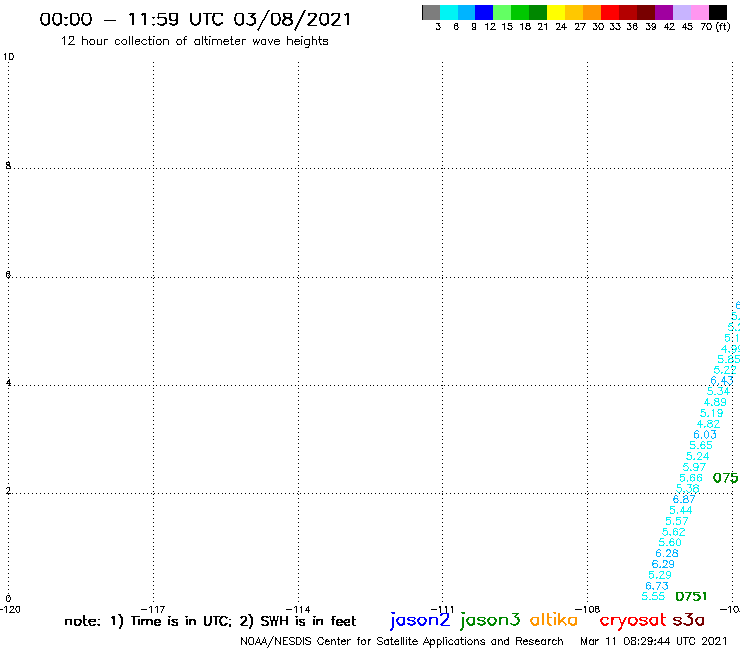Select the pink swatch in the color scale
740x650 pixels.
click(700, 12)
